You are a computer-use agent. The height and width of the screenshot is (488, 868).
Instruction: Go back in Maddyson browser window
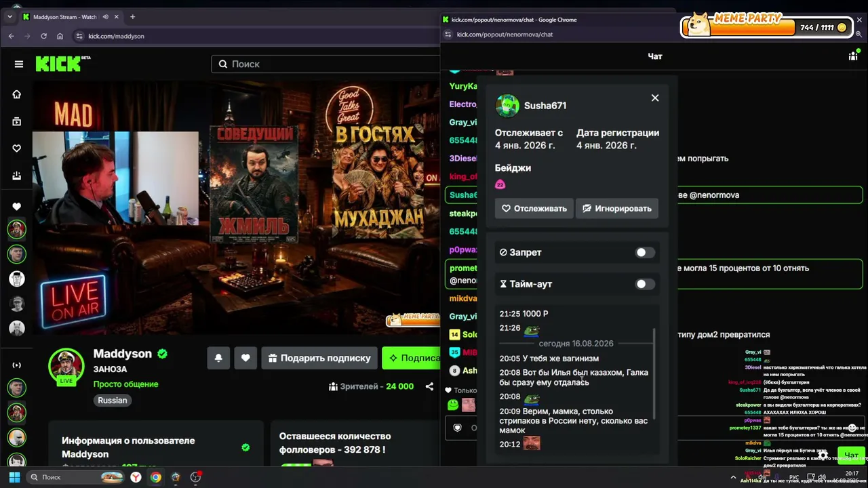11,36
